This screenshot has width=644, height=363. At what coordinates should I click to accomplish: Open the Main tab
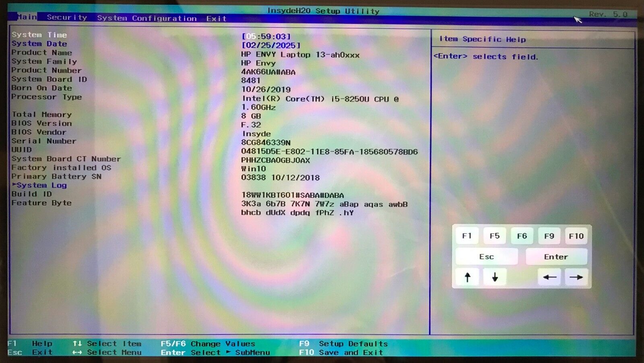27,17
